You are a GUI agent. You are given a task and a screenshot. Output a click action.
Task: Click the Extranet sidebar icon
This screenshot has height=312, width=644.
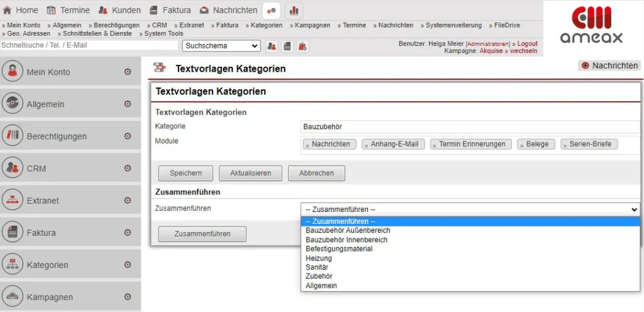tap(13, 200)
